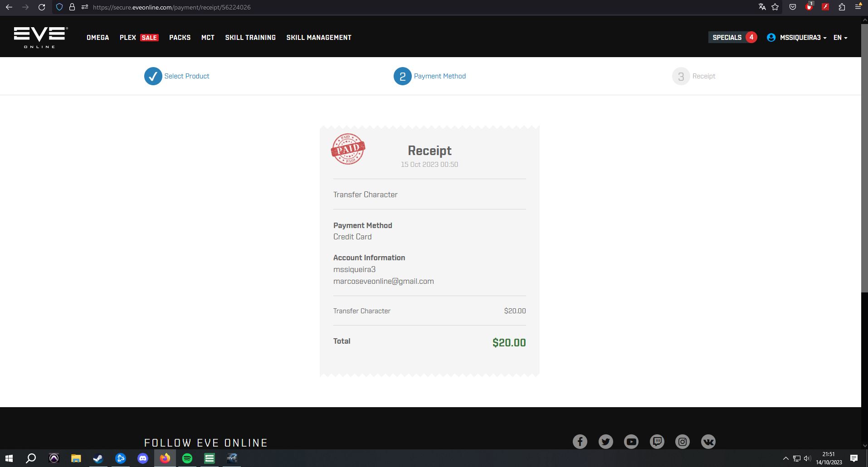868x467 pixels.
Task: Open the PLEX sale page
Action: pyautogui.click(x=139, y=38)
